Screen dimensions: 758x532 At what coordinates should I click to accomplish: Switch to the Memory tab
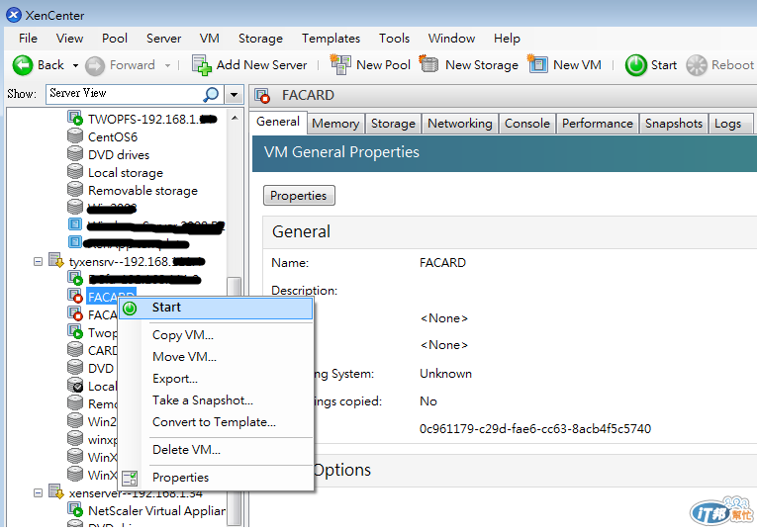tap(335, 124)
